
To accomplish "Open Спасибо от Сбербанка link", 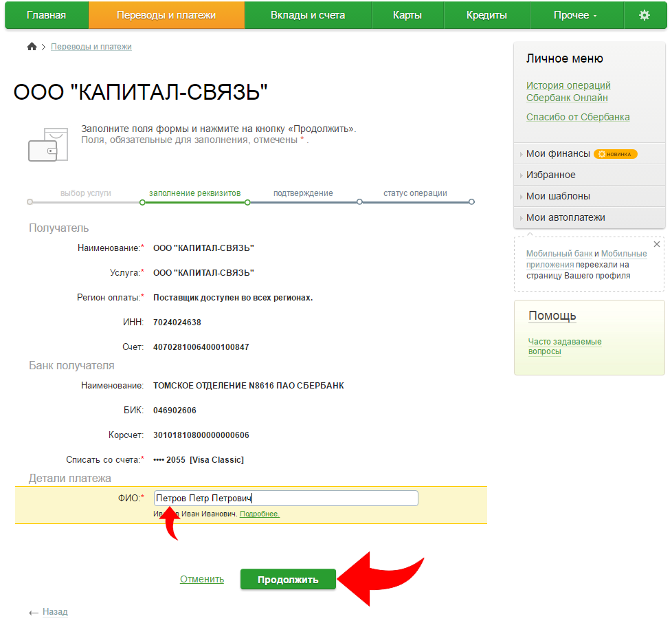I will pyautogui.click(x=578, y=117).
